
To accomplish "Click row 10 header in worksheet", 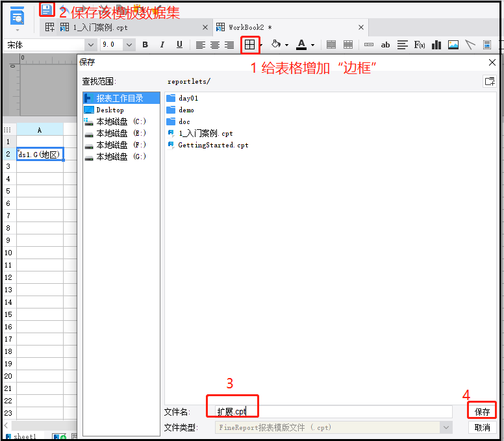I will tap(8, 253).
